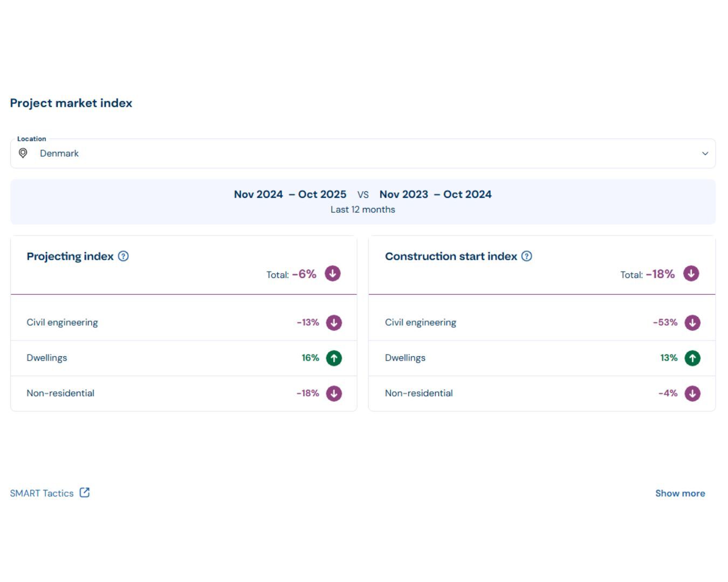Screen dimensions: 728x582
Task: Click Projecting Civil engineering down arrow icon
Action: (x=334, y=323)
